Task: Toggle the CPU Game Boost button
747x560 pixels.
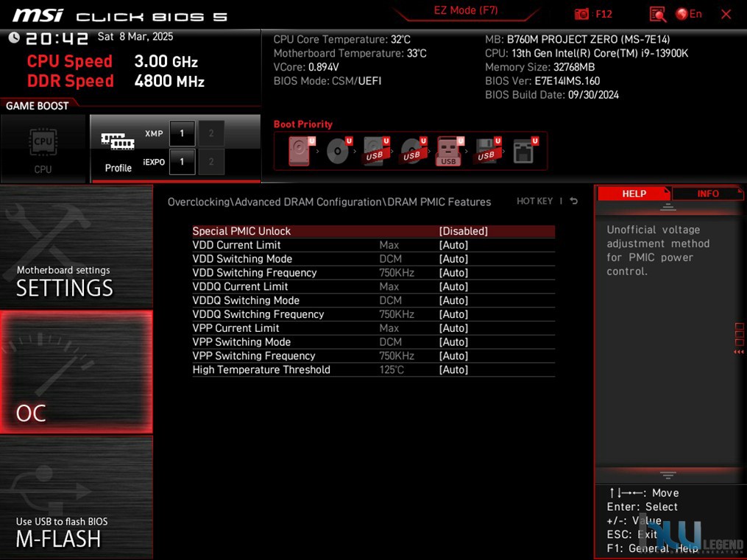Action: 43,149
